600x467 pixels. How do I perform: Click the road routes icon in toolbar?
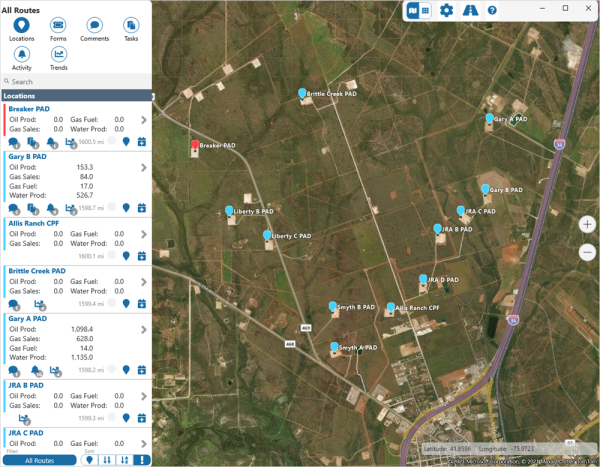(469, 10)
